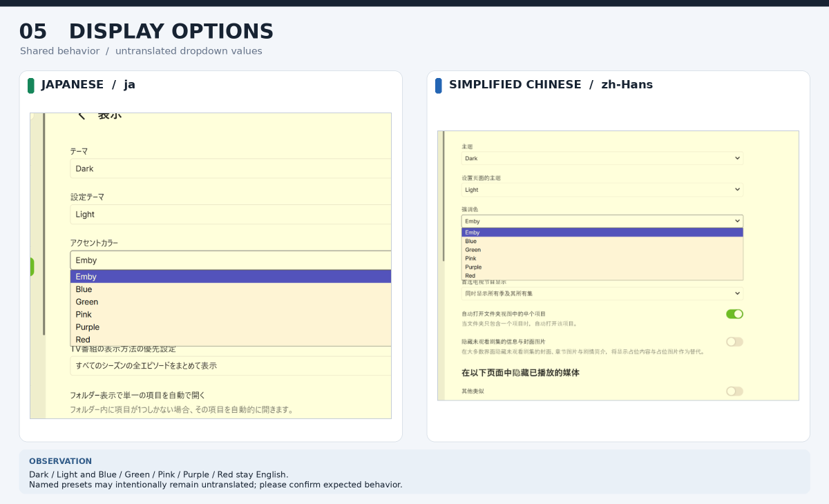Click chevron of Chinese Light theme dropdown

(x=738, y=189)
